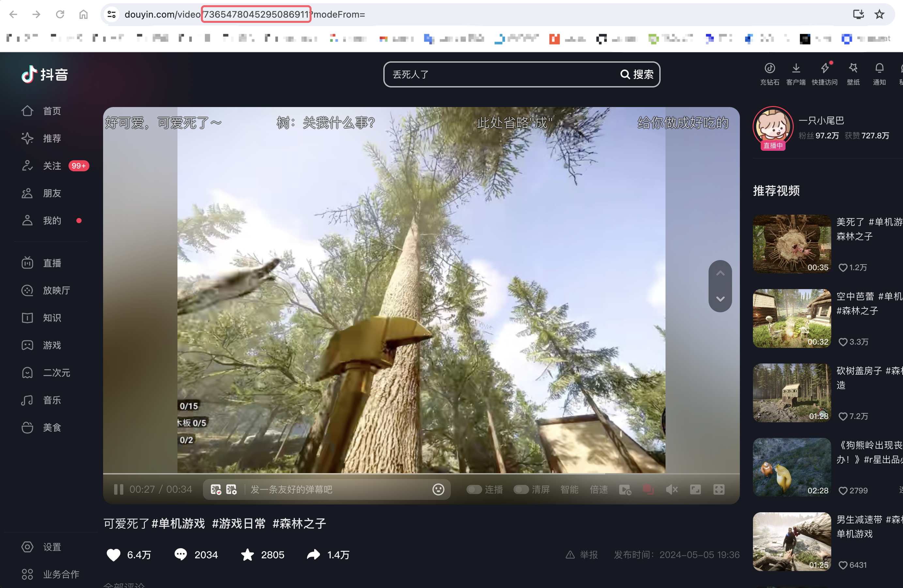903x588 pixels.
Task: Open recommended video 男生减速带 thumbnail
Action: coord(792,541)
